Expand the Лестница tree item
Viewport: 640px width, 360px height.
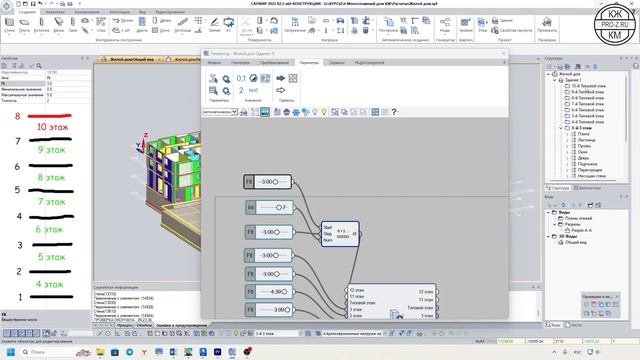tap(567, 140)
